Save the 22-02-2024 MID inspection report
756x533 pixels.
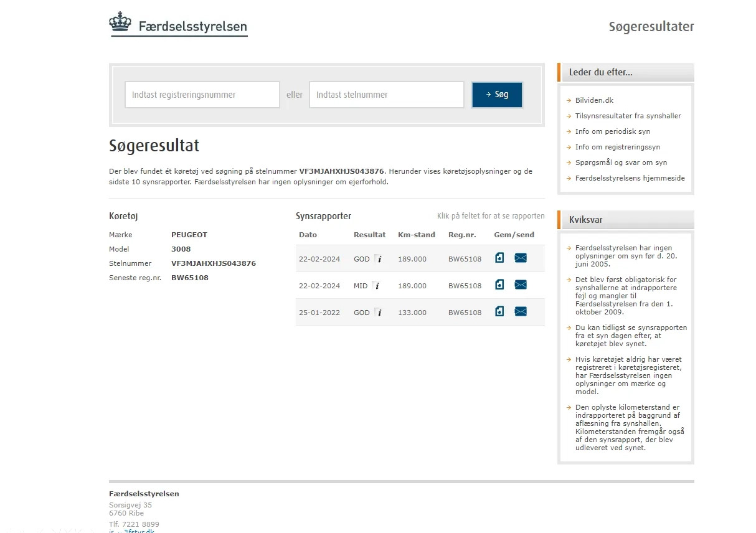(x=499, y=285)
